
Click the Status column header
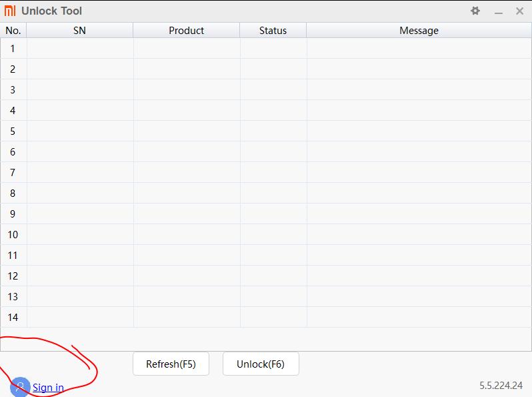[x=273, y=31]
